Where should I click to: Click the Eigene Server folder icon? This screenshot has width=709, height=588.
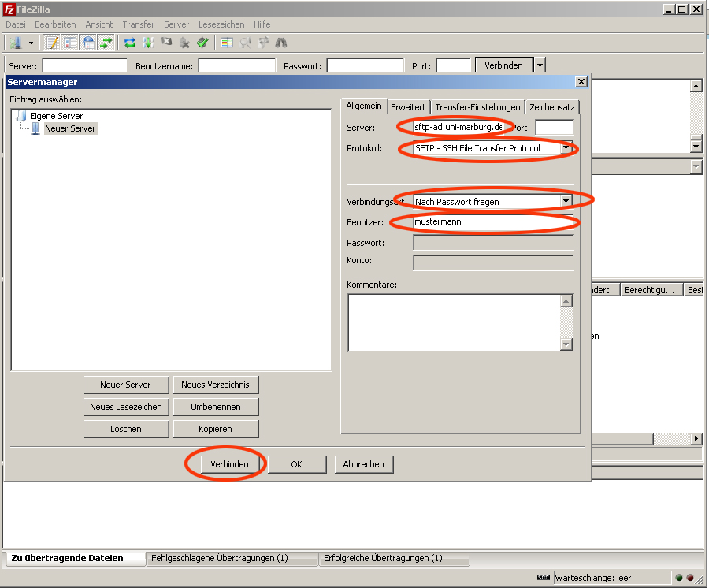21,116
